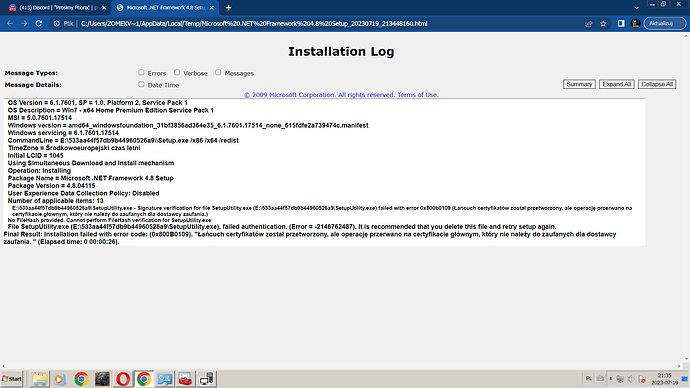Viewport: 690px width, 388px height.
Task: Launch Opera from the taskbar
Action: click(123, 379)
